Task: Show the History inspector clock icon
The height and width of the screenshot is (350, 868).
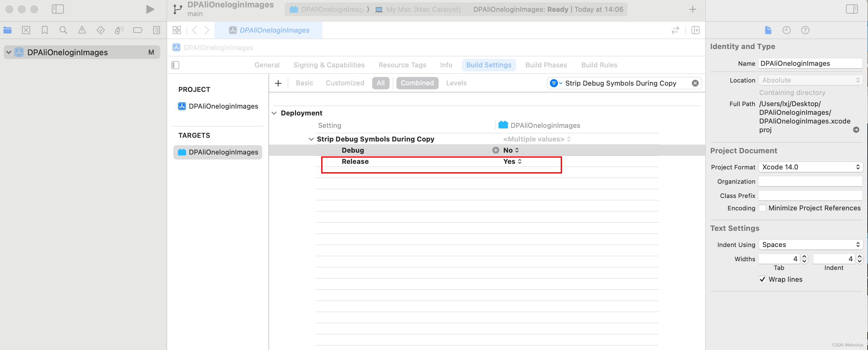Action: [x=786, y=30]
